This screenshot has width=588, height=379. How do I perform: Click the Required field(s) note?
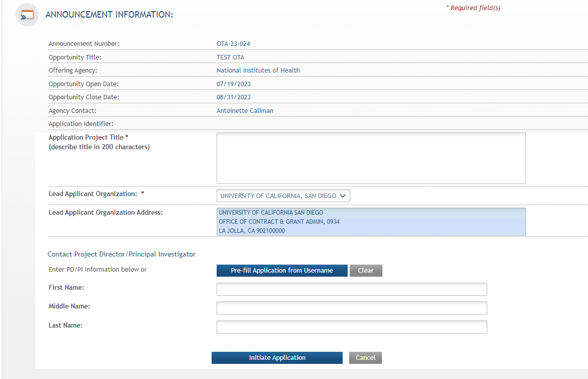point(473,8)
